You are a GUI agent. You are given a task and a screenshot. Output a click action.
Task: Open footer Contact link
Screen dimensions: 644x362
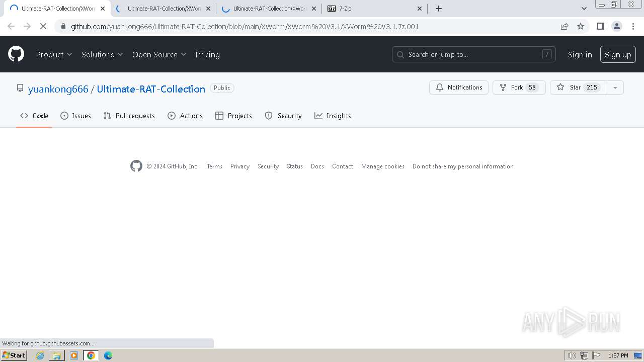click(343, 166)
